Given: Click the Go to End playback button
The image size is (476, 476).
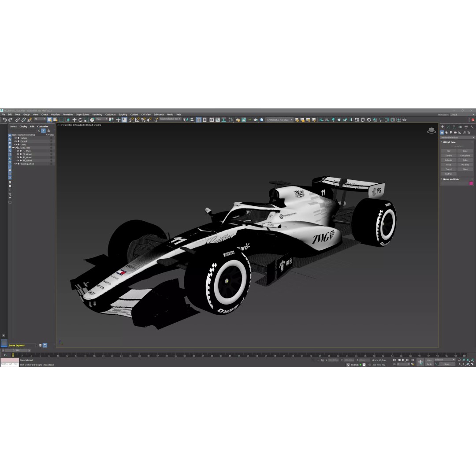Looking at the screenshot, I should click(412, 360).
